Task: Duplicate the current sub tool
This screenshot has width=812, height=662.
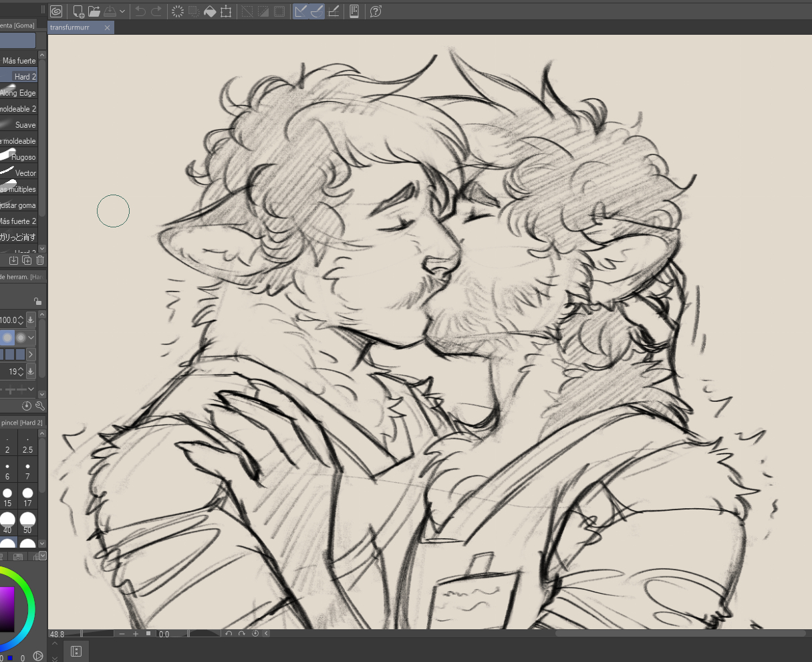Action: point(27,260)
